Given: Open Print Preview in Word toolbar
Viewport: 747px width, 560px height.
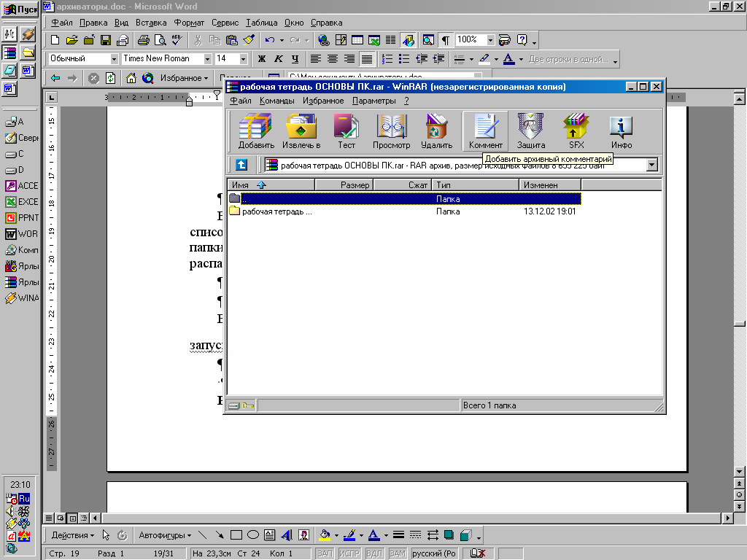Looking at the screenshot, I should point(160,40).
